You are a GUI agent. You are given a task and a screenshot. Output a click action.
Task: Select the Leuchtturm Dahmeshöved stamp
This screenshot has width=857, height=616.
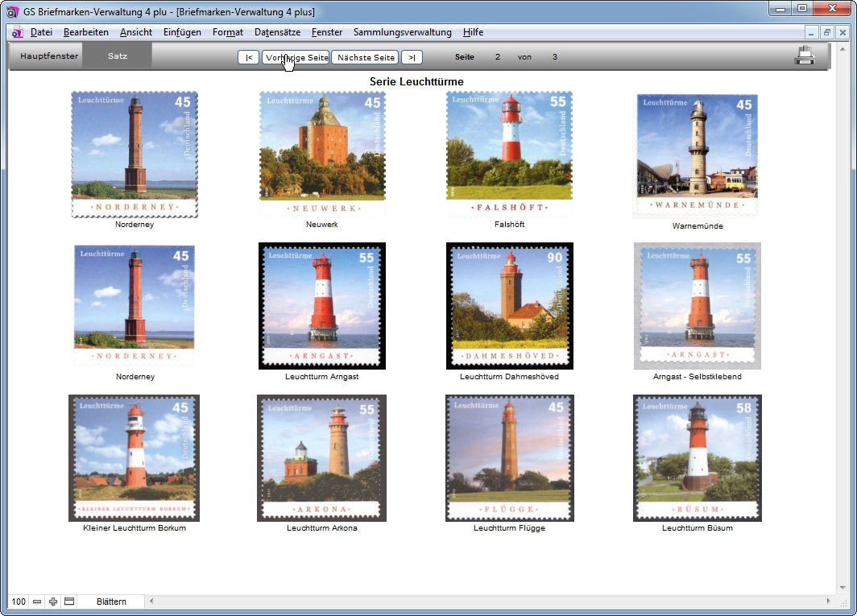click(x=509, y=306)
